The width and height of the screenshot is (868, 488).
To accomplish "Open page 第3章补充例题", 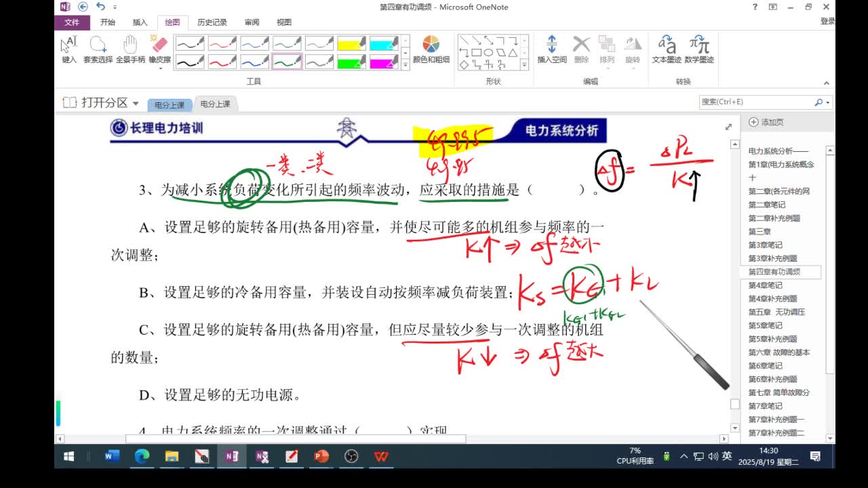I will click(x=772, y=258).
